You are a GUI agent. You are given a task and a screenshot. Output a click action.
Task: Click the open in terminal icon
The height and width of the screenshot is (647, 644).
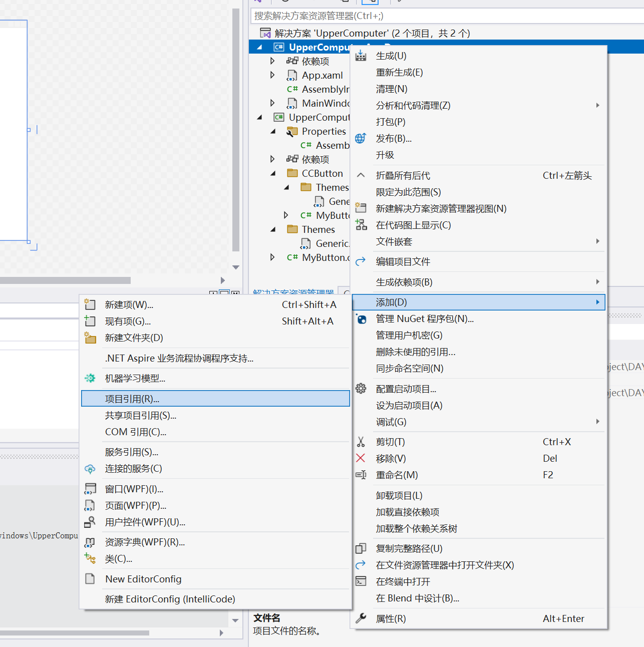pos(361,581)
